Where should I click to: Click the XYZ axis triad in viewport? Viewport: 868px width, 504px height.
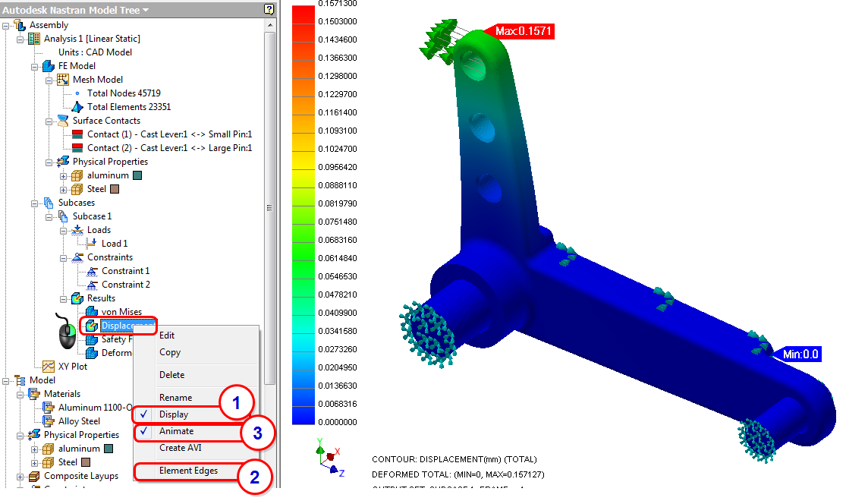pyautogui.click(x=330, y=458)
